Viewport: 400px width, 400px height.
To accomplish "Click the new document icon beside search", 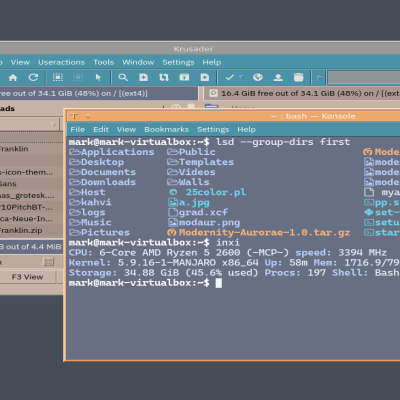I will pos(143,77).
